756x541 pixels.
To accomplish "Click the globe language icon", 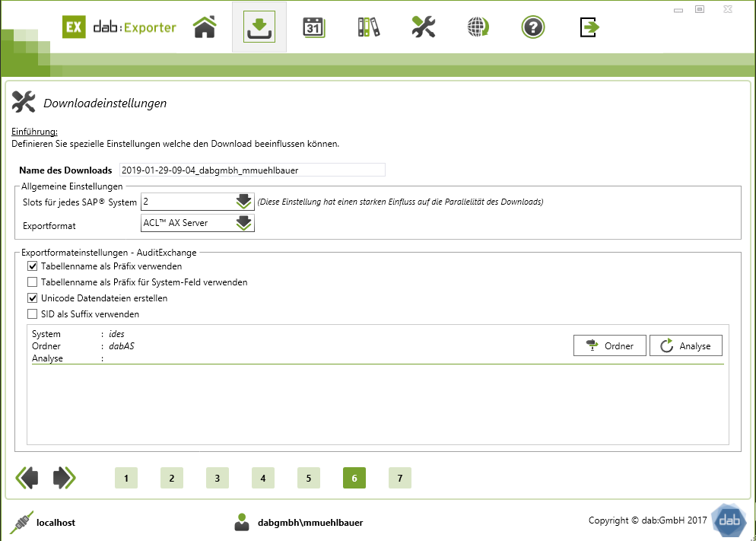I will (x=478, y=27).
